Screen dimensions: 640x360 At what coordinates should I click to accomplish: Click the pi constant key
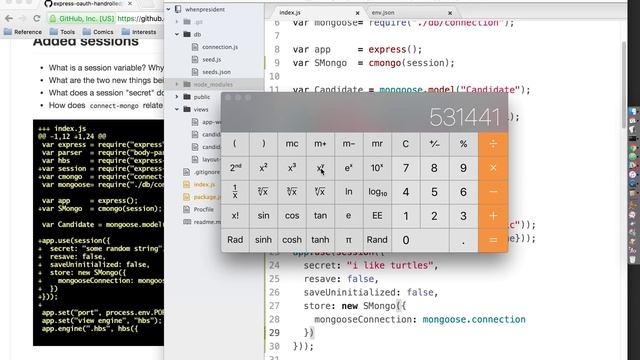pyautogui.click(x=349, y=240)
